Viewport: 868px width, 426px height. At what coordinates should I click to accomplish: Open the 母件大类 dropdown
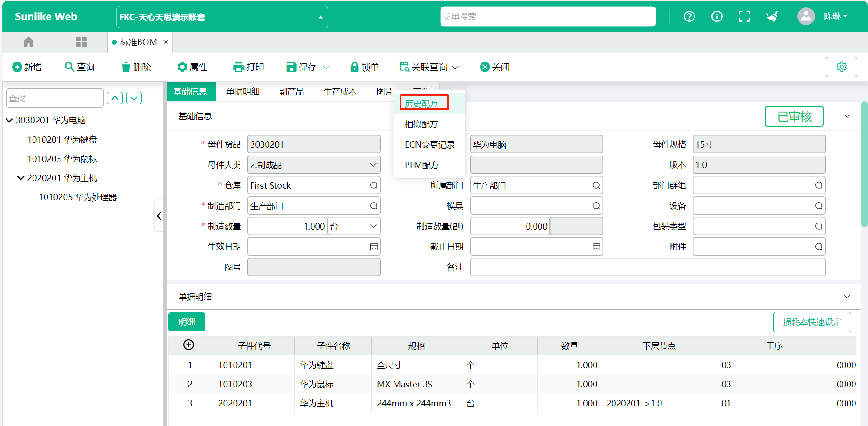314,165
